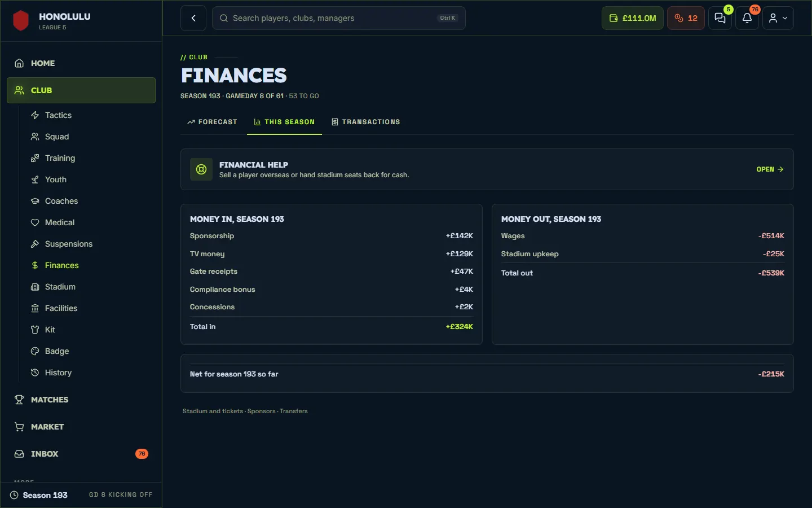The image size is (812, 508).
Task: Select Finances in the sidebar
Action: 90,265
